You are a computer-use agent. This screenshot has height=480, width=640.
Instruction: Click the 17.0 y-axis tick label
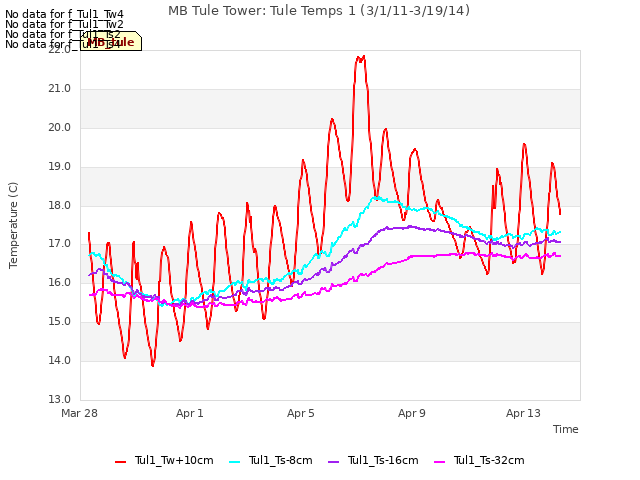60,244
